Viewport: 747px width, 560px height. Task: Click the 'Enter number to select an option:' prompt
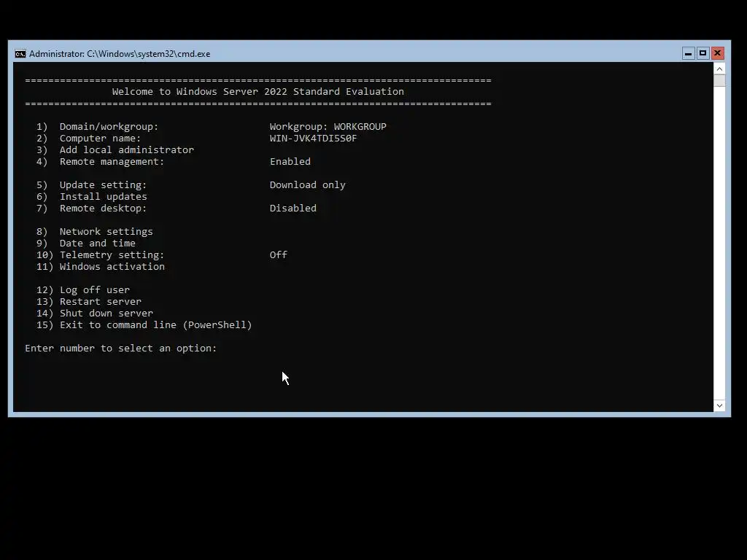[x=120, y=348]
